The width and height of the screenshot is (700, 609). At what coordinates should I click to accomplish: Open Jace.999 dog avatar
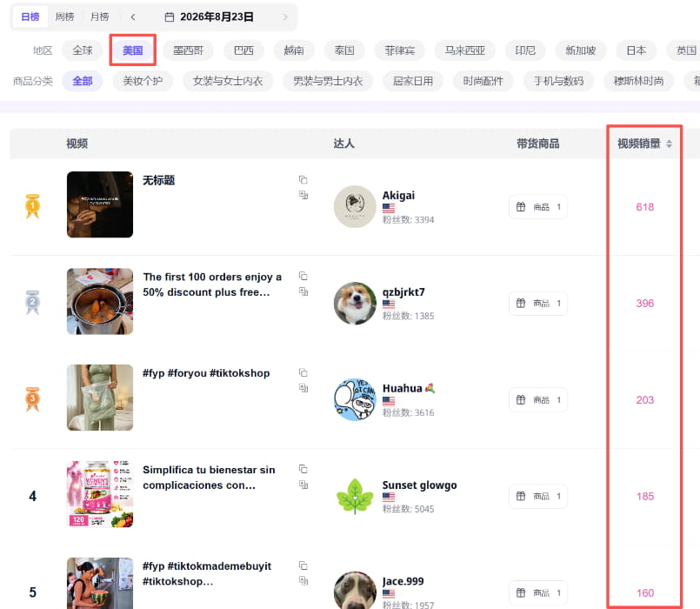pyautogui.click(x=355, y=590)
